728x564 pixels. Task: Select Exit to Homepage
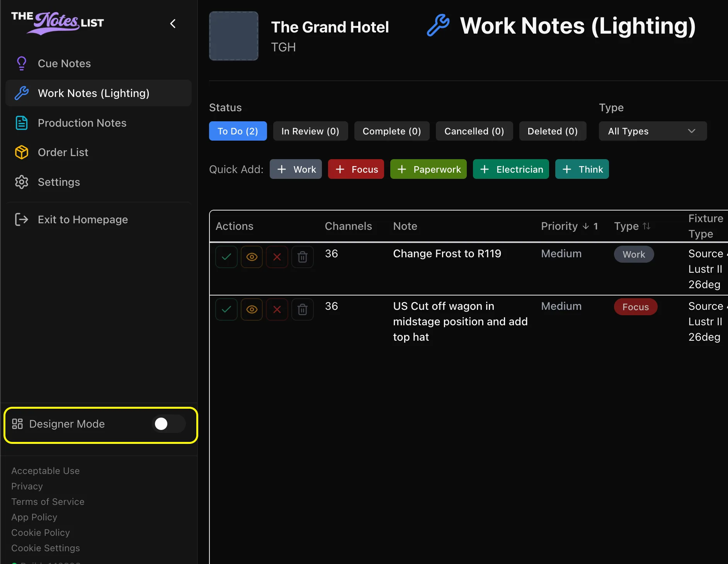pos(99,219)
